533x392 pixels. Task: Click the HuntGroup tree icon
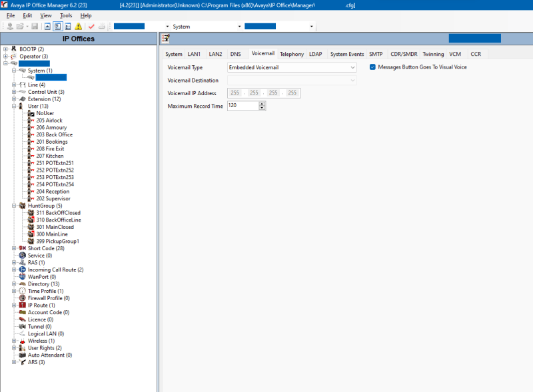23,206
